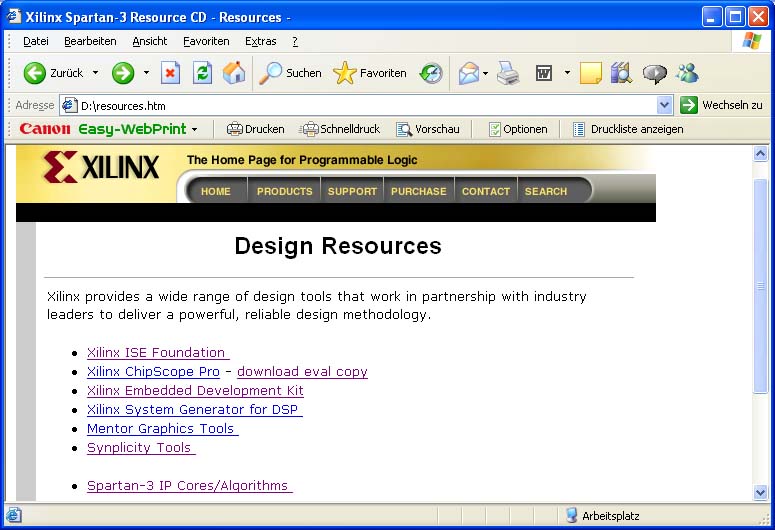
Task: Open Mentor Graphics Tools link
Action: pyautogui.click(x=163, y=429)
